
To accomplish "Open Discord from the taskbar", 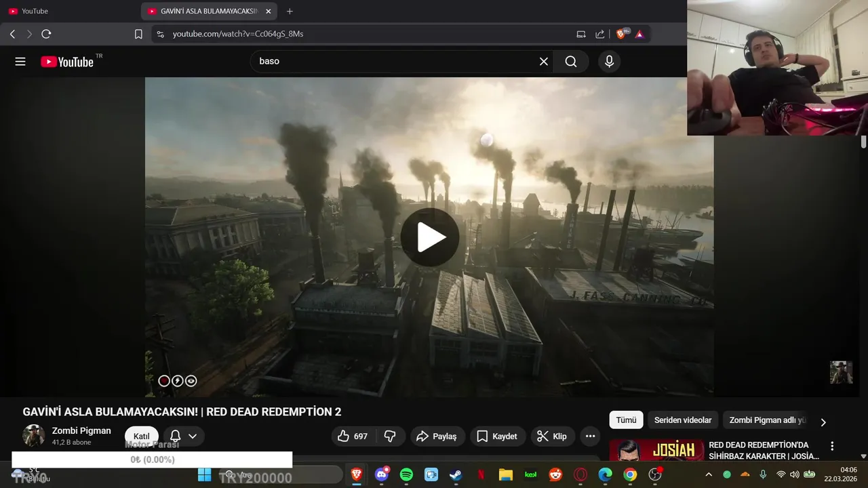I will pyautogui.click(x=382, y=474).
